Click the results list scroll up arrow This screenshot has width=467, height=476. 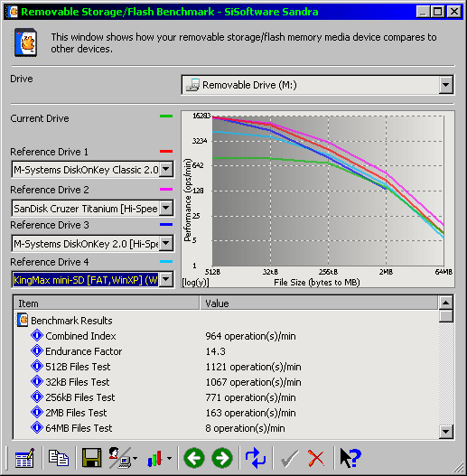pos(445,303)
